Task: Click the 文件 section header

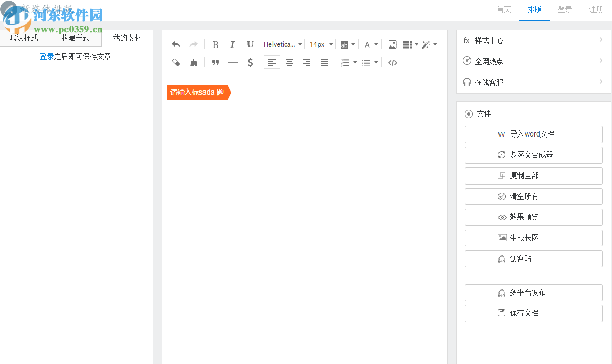Action: [x=478, y=113]
